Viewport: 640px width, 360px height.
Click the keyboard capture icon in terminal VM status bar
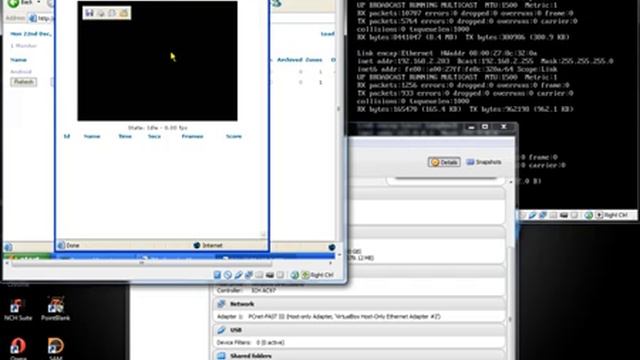pos(599,215)
